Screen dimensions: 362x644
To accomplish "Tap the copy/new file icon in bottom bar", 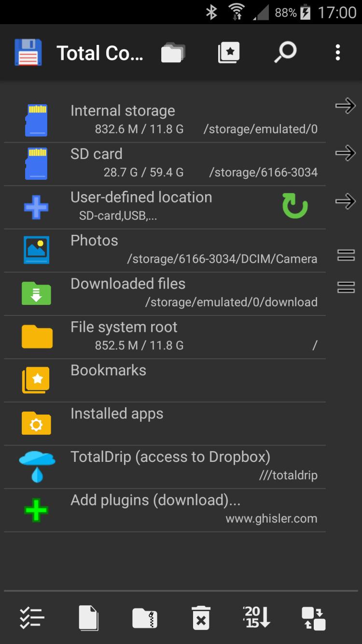I will pos(88,618).
